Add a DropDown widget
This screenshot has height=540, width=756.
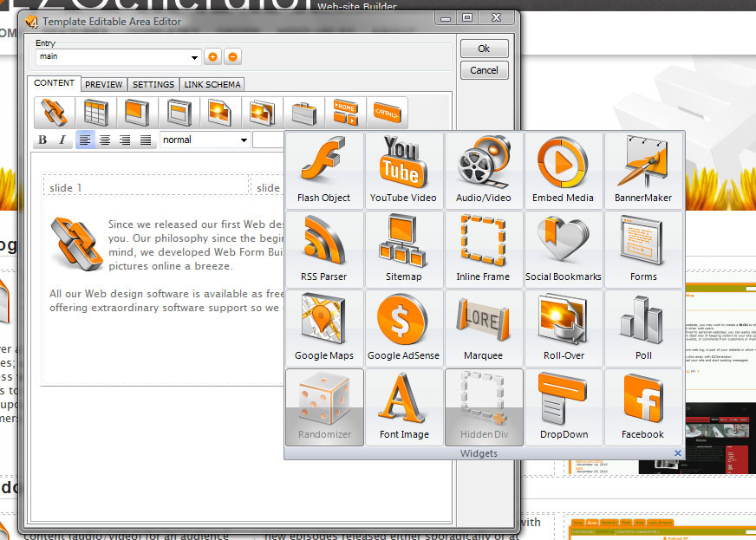pyautogui.click(x=564, y=407)
